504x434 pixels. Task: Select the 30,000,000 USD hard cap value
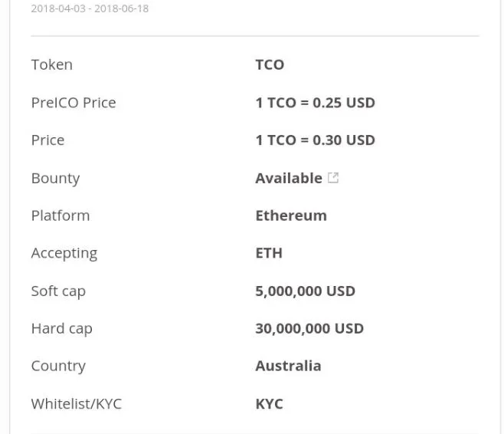click(309, 328)
